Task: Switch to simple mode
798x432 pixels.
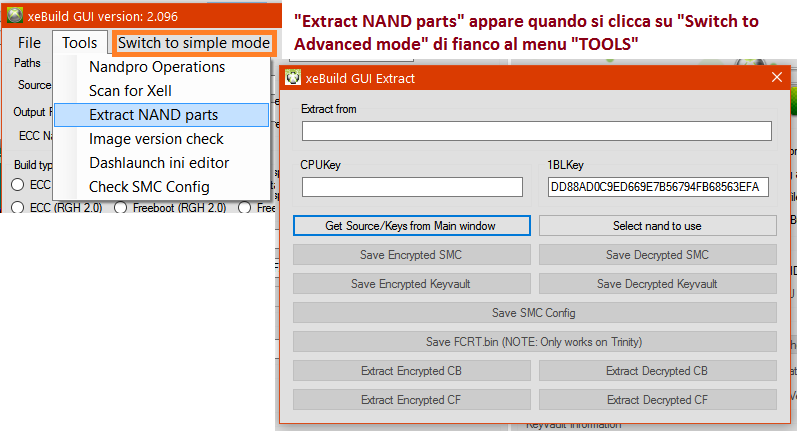Action: tap(194, 43)
